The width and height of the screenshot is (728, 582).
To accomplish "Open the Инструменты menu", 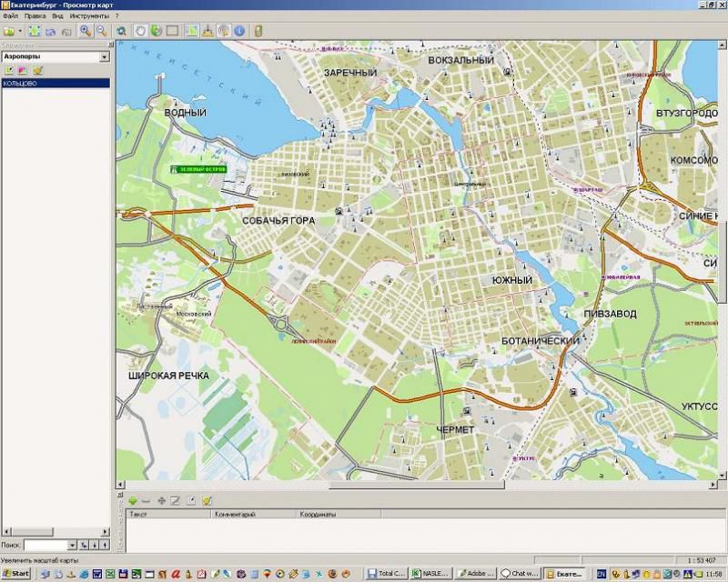I will (89, 16).
